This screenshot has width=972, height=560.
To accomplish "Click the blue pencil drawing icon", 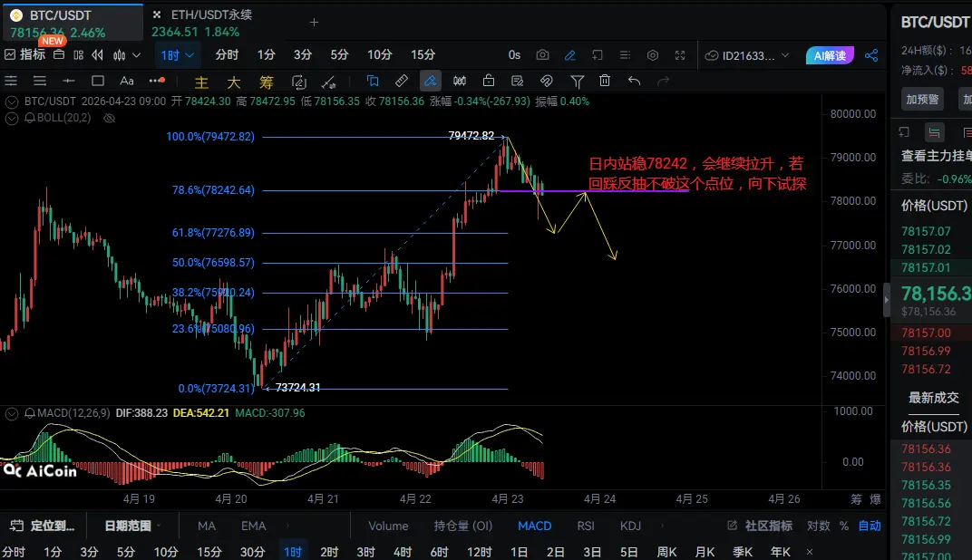I will pos(569,55).
